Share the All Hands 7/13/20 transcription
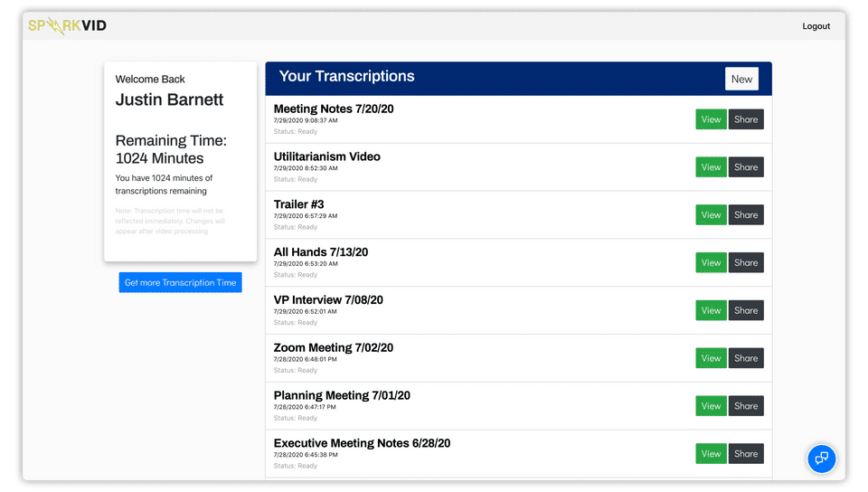 746,262
